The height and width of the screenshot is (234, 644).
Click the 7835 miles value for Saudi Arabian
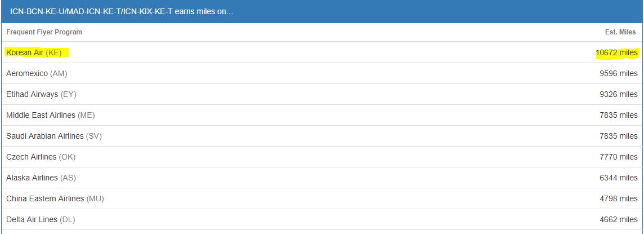click(x=619, y=136)
